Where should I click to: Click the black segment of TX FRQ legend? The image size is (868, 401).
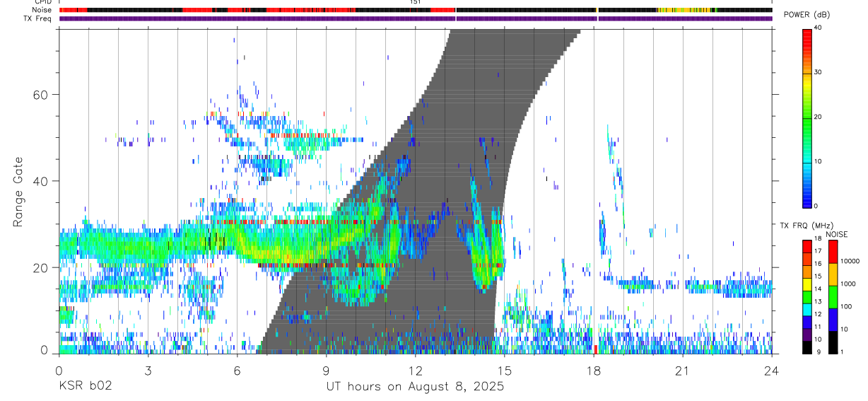tap(807, 347)
